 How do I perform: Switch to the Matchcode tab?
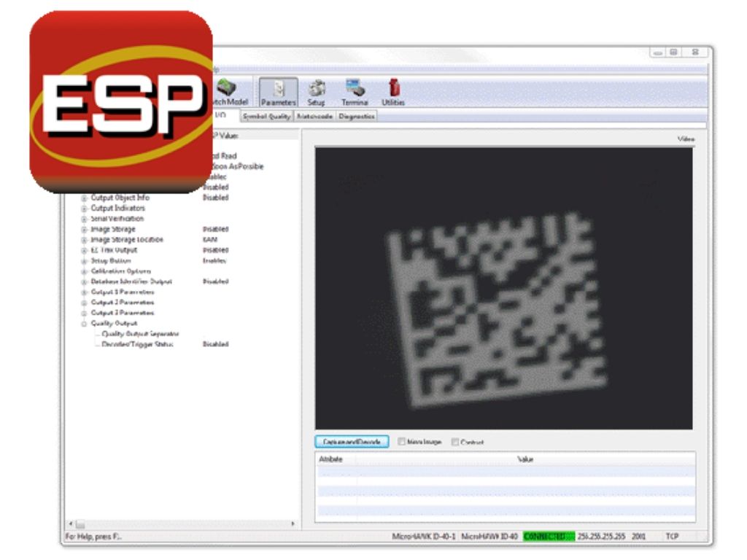314,116
